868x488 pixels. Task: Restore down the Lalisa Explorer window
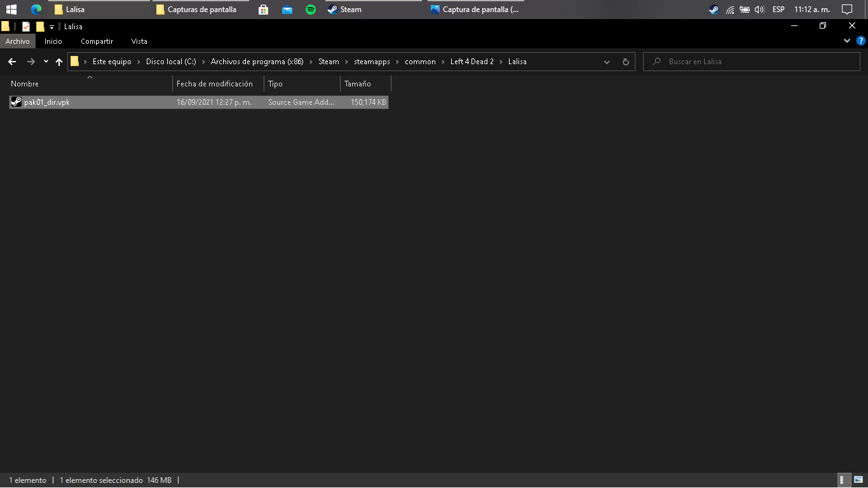[x=823, y=26]
